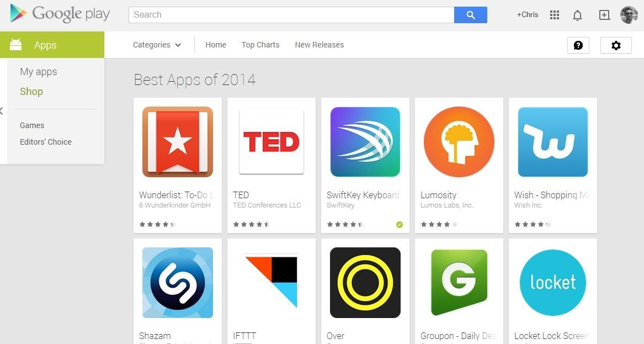Click the Google Play logo

click(x=60, y=14)
